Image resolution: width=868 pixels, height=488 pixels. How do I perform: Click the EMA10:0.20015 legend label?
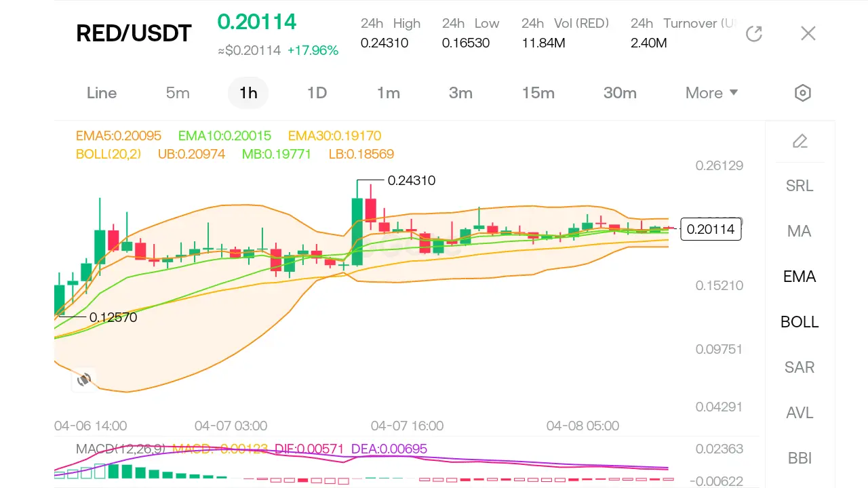[224, 136]
